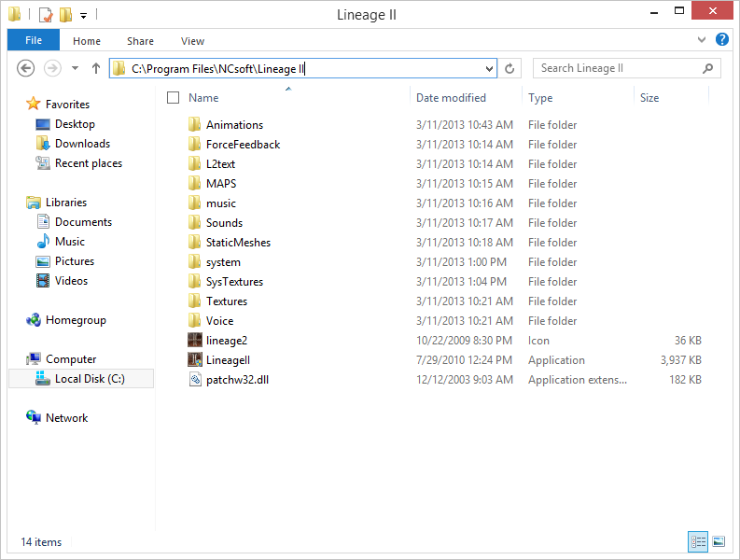Switch to Details view button
This screenshot has width=740, height=560.
(698, 541)
